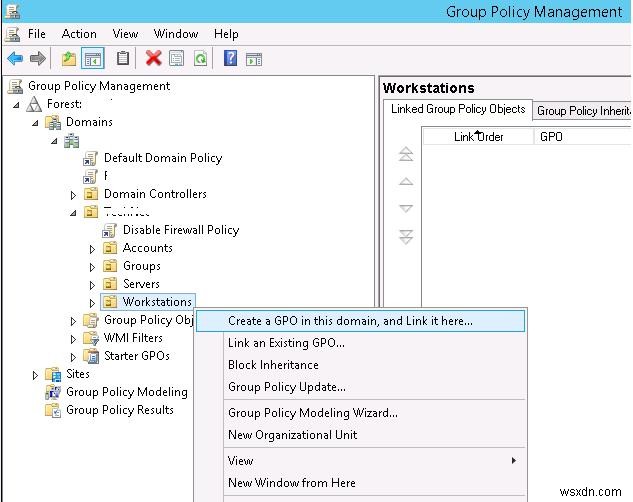The image size is (633, 502).
Task: Select Link an Existing GPO menu item
Action: (x=286, y=343)
